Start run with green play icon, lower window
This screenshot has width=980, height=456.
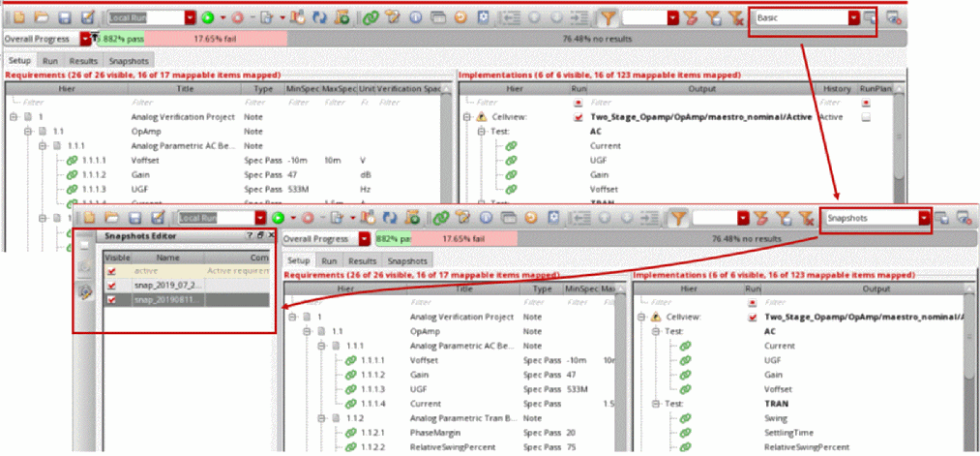(278, 218)
